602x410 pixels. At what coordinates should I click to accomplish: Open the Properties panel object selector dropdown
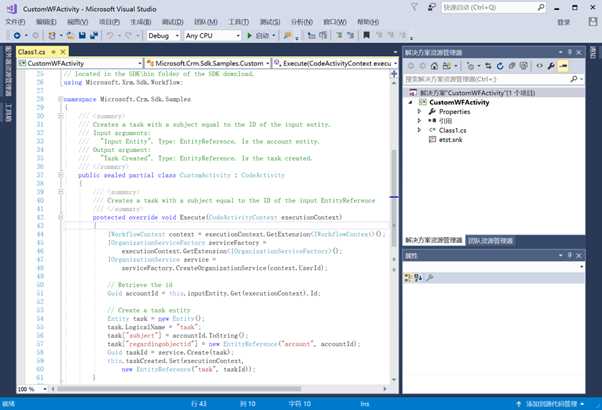(x=581, y=266)
